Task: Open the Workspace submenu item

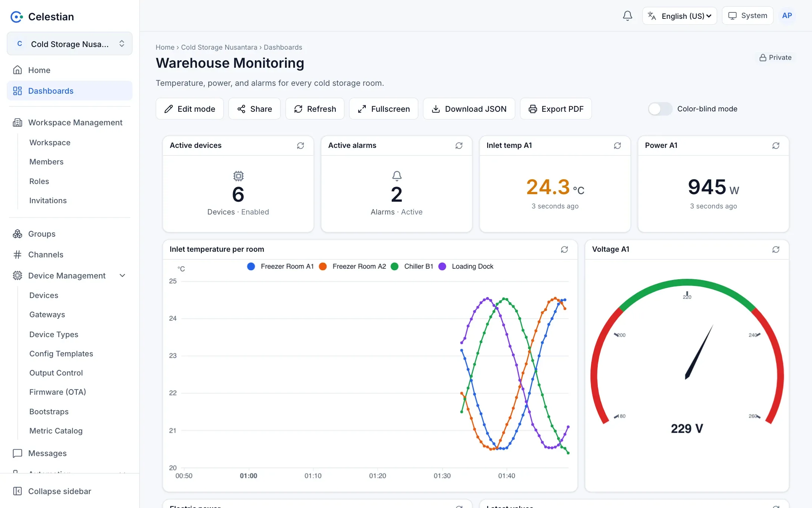Action: pyautogui.click(x=50, y=143)
